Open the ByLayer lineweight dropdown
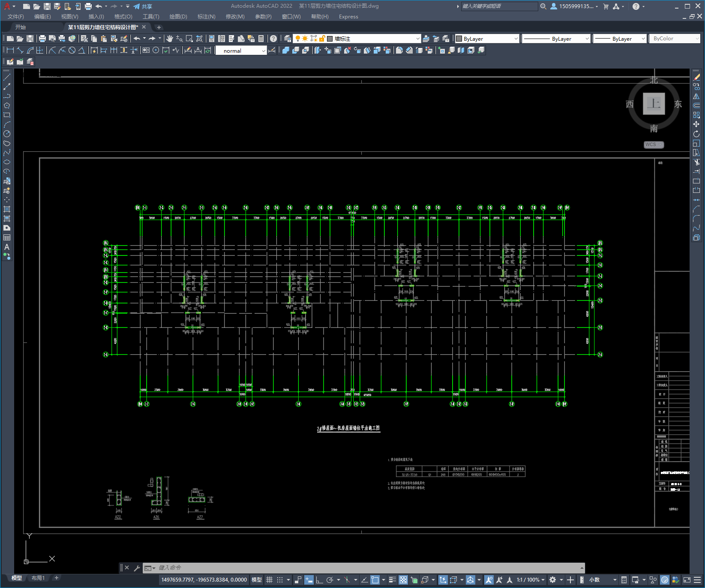The width and height of the screenshot is (705, 588). pyautogui.click(x=620, y=39)
